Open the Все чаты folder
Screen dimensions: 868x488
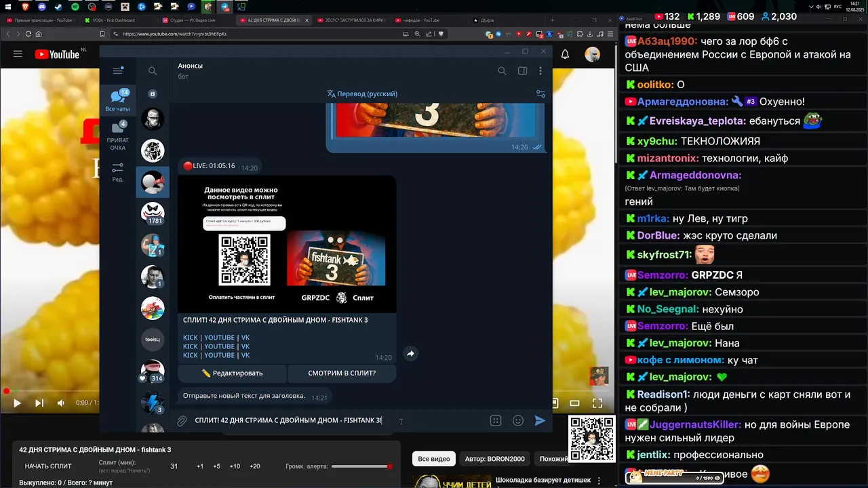(x=118, y=100)
